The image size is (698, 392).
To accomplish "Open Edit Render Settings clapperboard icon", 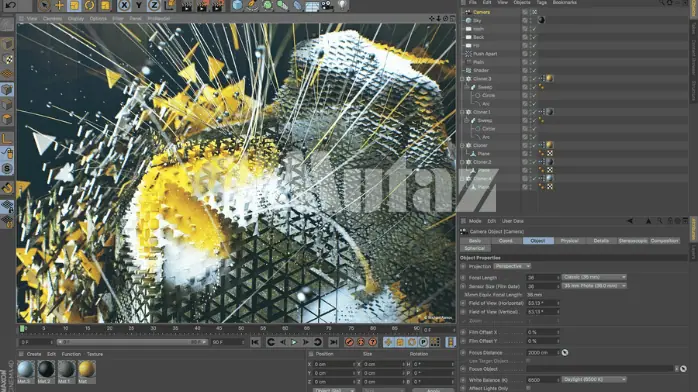I will 217,5.
